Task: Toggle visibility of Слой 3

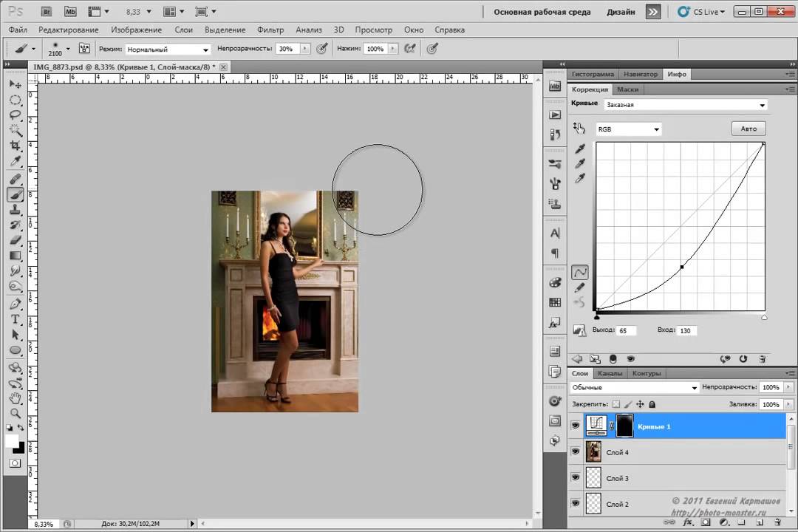Action: click(x=576, y=478)
